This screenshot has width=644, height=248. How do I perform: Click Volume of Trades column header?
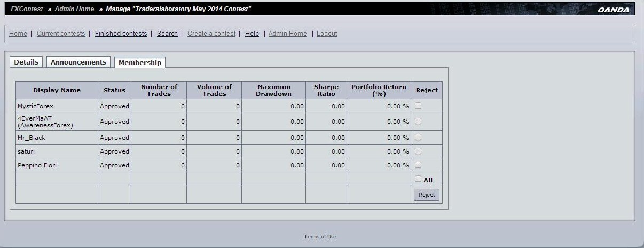[x=214, y=90]
